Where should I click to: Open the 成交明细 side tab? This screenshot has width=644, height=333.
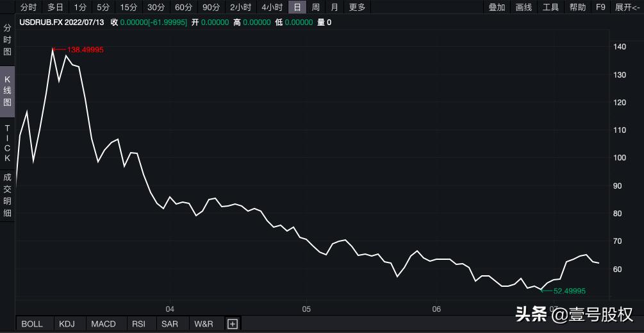(8, 194)
